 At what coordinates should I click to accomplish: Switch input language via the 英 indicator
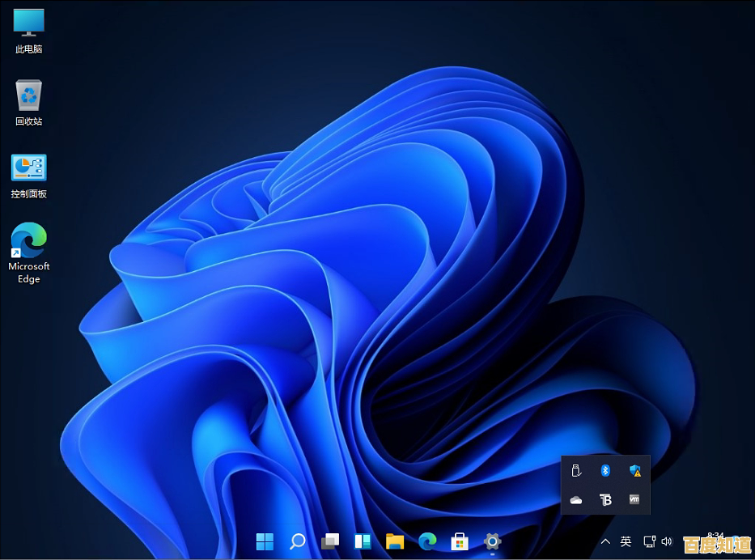pos(625,541)
